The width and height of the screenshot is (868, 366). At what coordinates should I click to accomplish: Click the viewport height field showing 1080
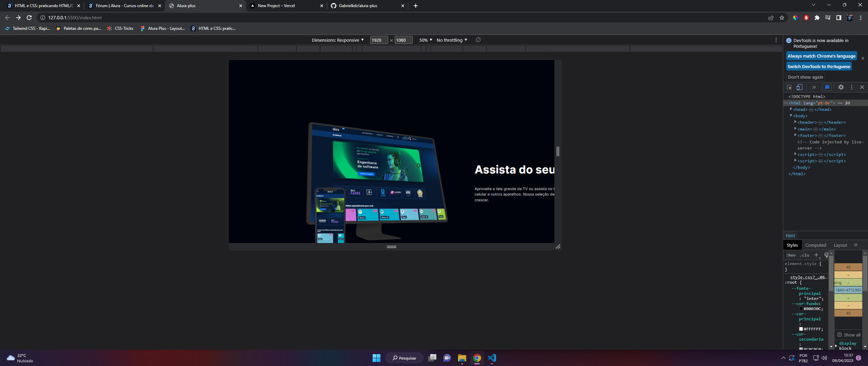point(403,40)
